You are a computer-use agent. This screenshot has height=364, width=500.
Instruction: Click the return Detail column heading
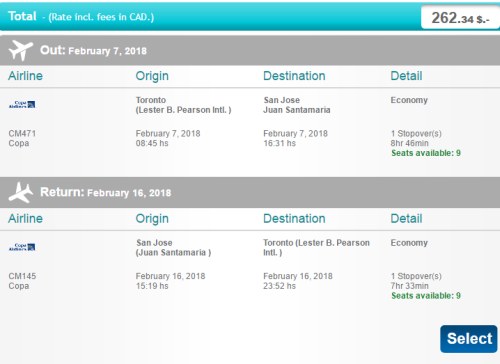(406, 219)
